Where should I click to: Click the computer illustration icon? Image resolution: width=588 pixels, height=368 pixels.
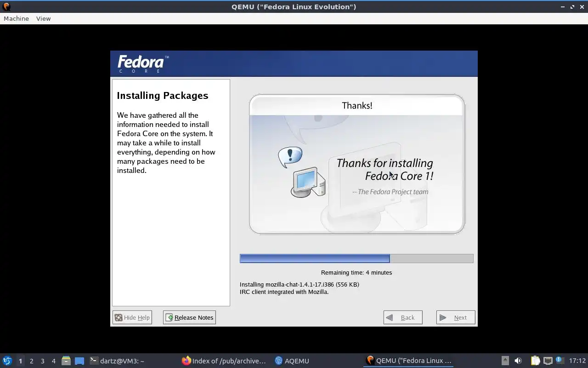click(308, 183)
